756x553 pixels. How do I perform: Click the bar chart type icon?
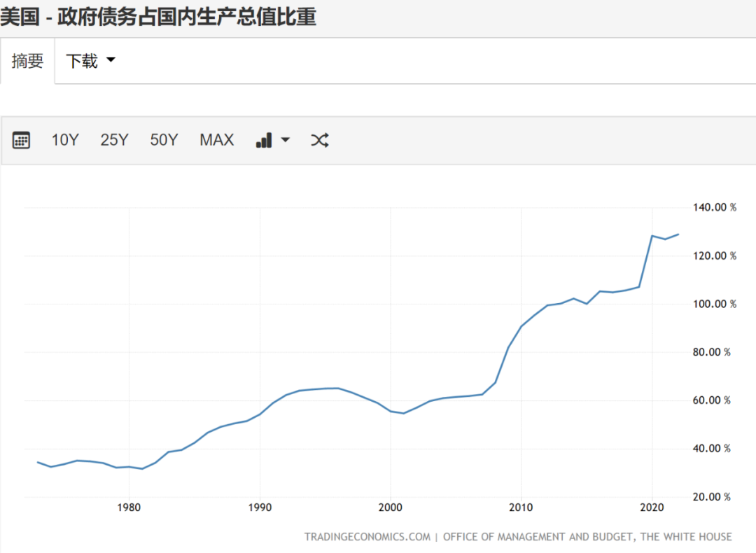tap(264, 140)
